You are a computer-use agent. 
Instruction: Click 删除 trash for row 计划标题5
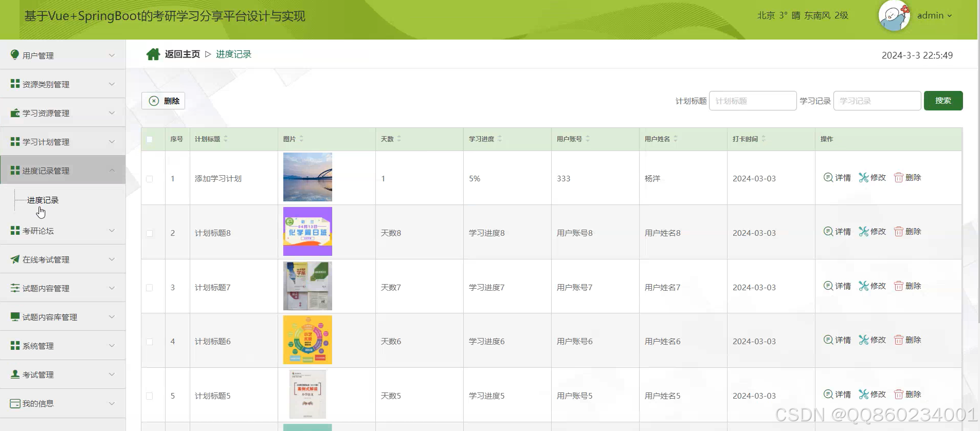point(908,395)
